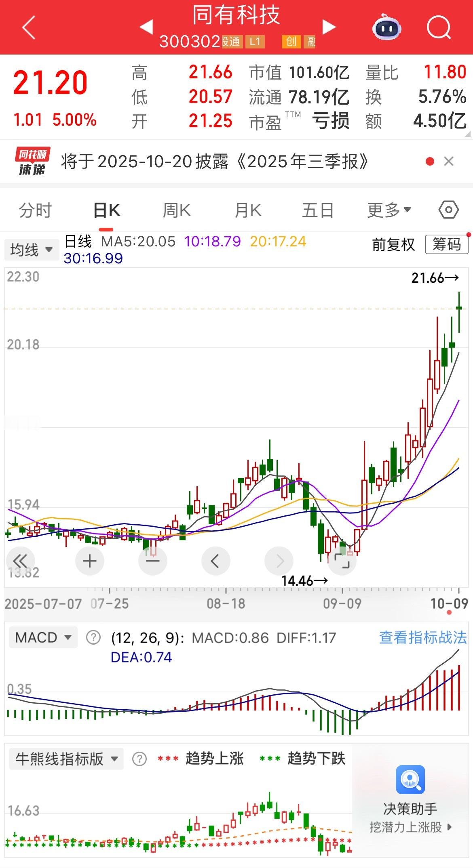473x868 pixels.
Task: Tap the MA5:20.05 label
Action: pos(138,242)
